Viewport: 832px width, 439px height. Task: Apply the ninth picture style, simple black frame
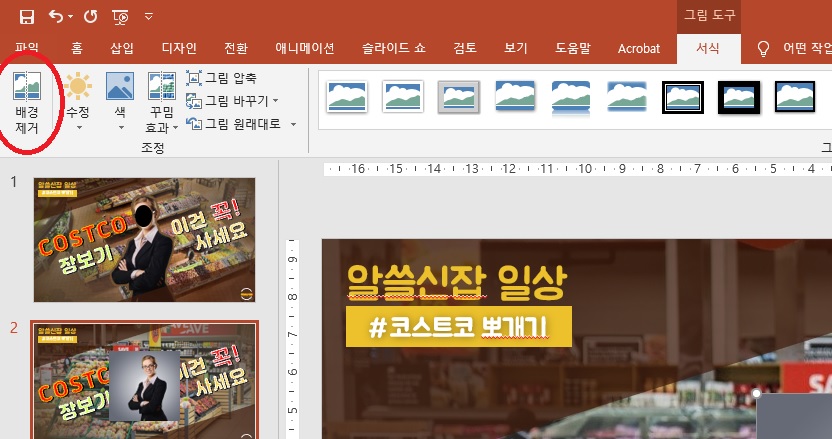pos(795,97)
